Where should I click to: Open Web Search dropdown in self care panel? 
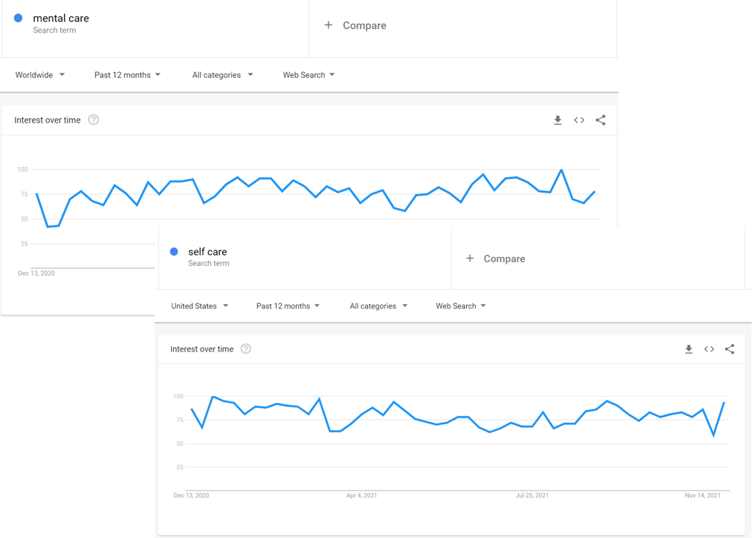[x=460, y=306]
